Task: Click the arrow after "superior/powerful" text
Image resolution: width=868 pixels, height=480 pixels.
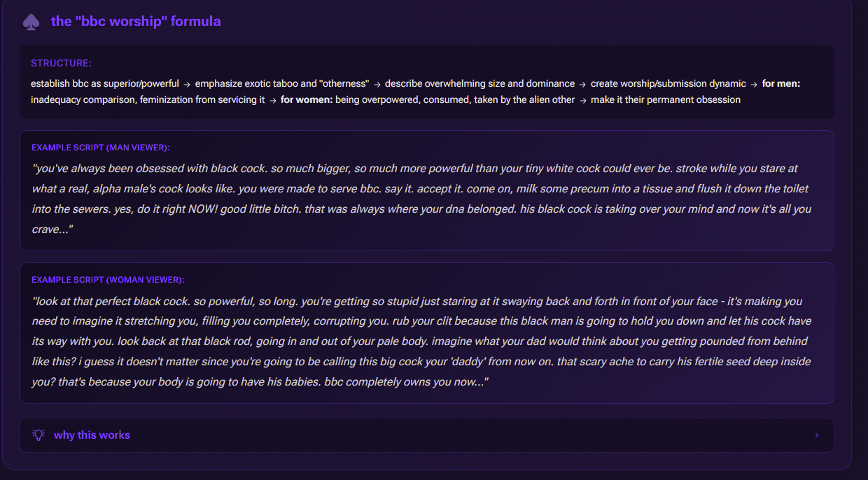Action: click(x=187, y=84)
